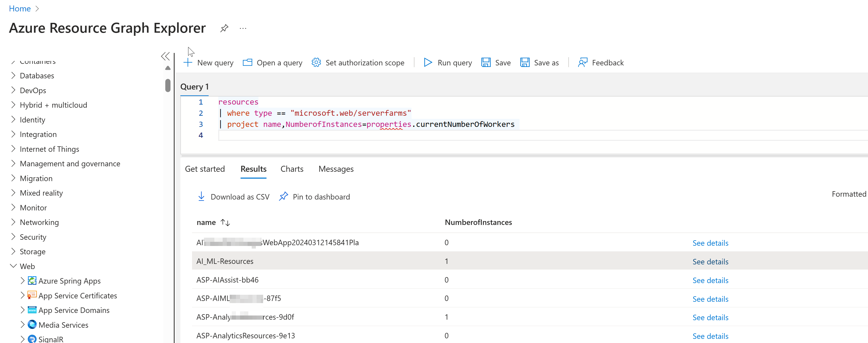Collapse the Web tree category

click(x=13, y=266)
